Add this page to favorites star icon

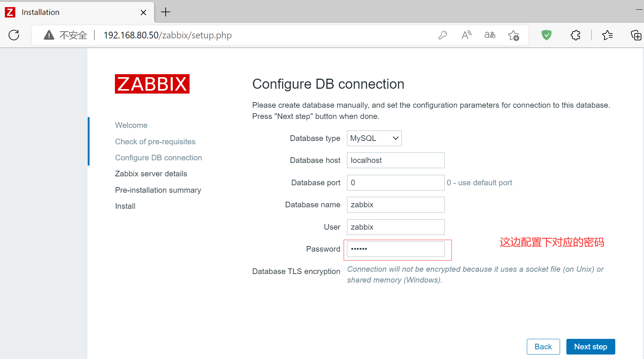coord(513,35)
